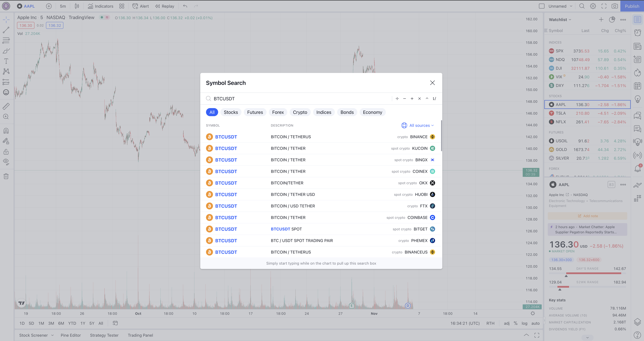Select the ruler measure tool
The height and width of the screenshot is (341, 644).
tap(6, 106)
